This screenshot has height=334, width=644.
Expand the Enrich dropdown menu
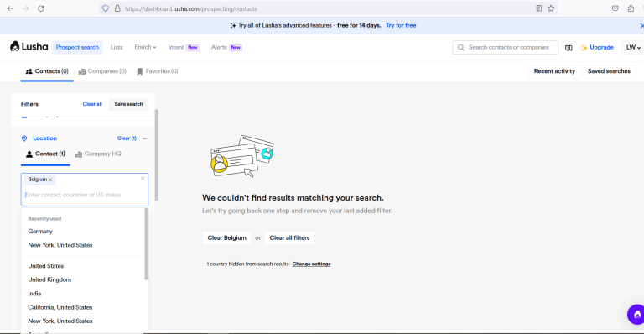(x=145, y=47)
